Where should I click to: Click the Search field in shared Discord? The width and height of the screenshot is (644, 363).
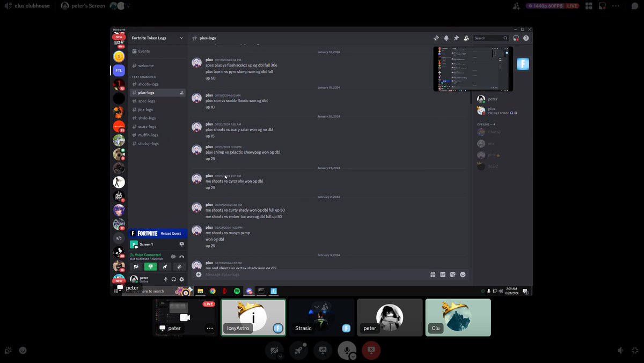click(491, 38)
